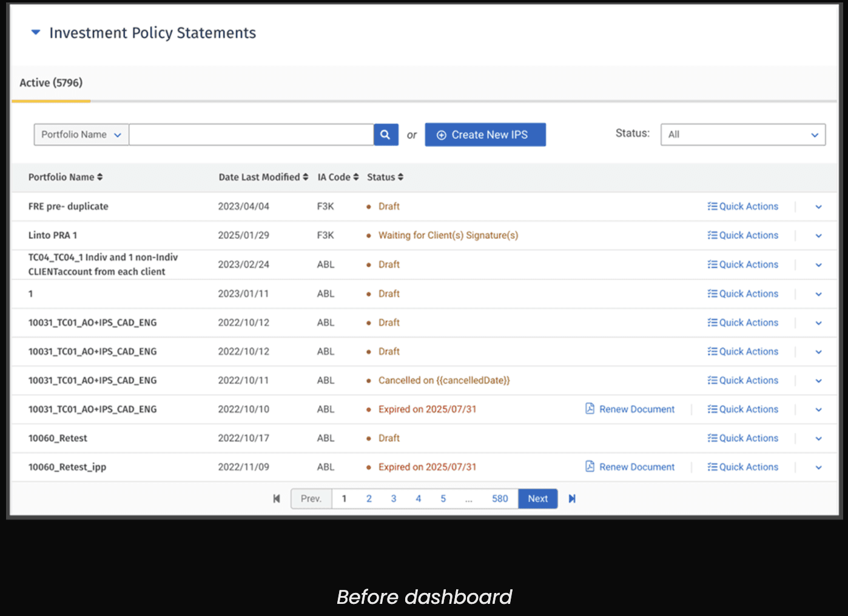Click the Next pagination button
This screenshot has width=848, height=616.
point(538,498)
